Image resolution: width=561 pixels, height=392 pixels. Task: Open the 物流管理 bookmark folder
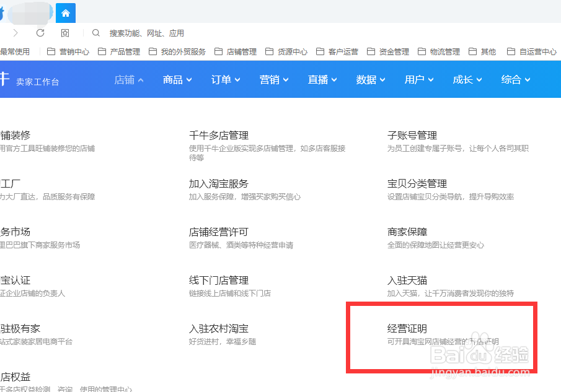(x=439, y=52)
